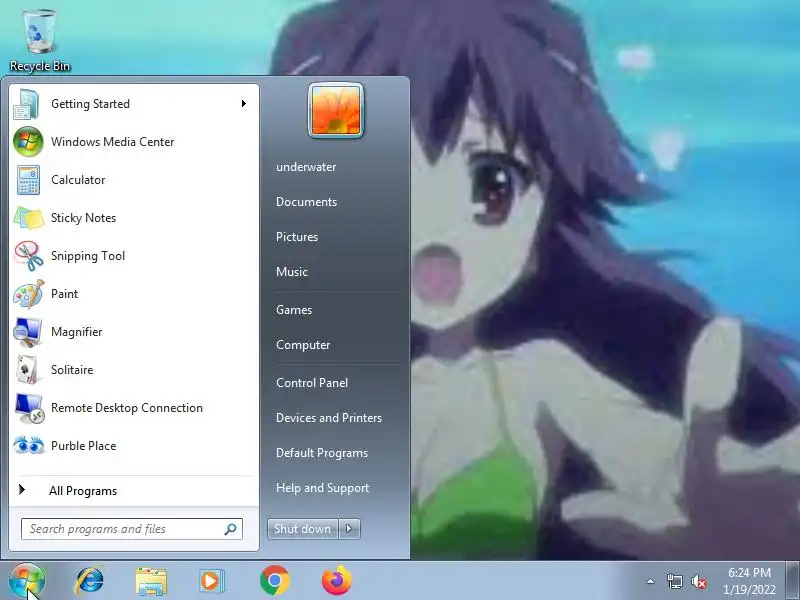This screenshot has height=600, width=800.
Task: Open the Shut down options arrow
Action: click(349, 529)
